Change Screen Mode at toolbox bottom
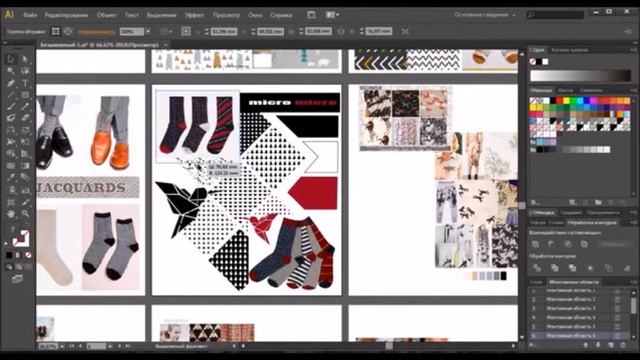Viewport: 640px width, 360px height. (x=17, y=279)
